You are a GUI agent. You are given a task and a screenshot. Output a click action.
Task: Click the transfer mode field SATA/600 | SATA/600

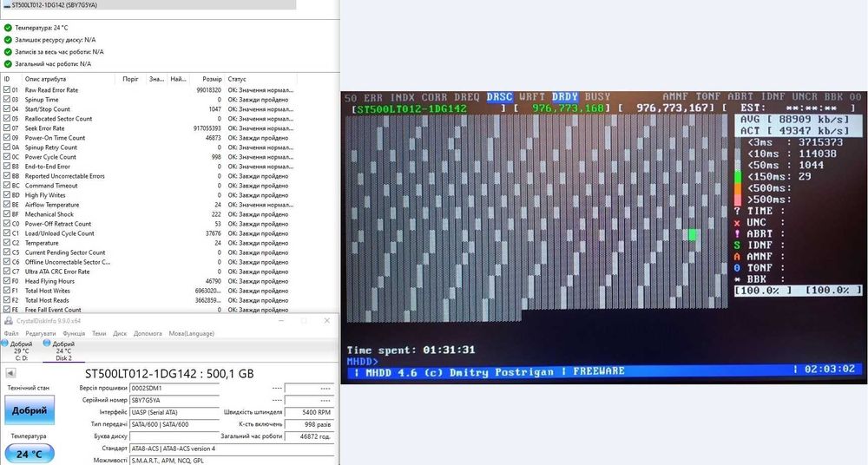click(x=174, y=424)
